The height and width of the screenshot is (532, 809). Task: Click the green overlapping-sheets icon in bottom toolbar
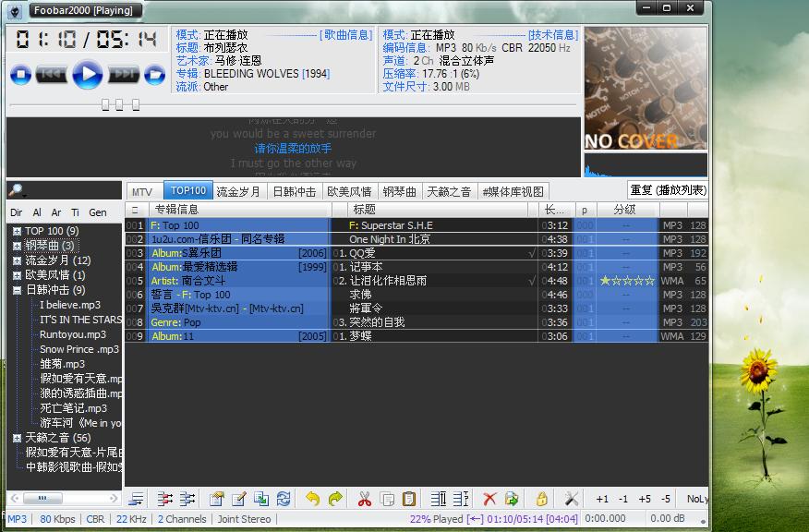[261, 499]
